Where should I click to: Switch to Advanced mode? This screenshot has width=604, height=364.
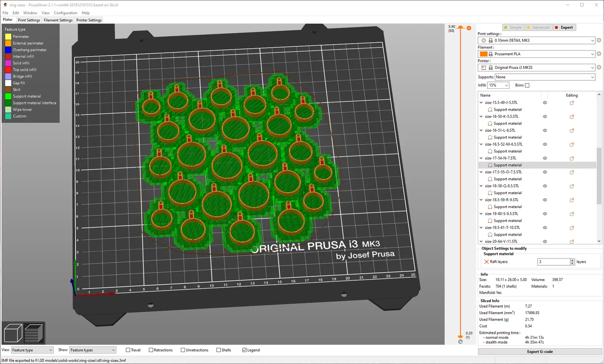pyautogui.click(x=538, y=28)
